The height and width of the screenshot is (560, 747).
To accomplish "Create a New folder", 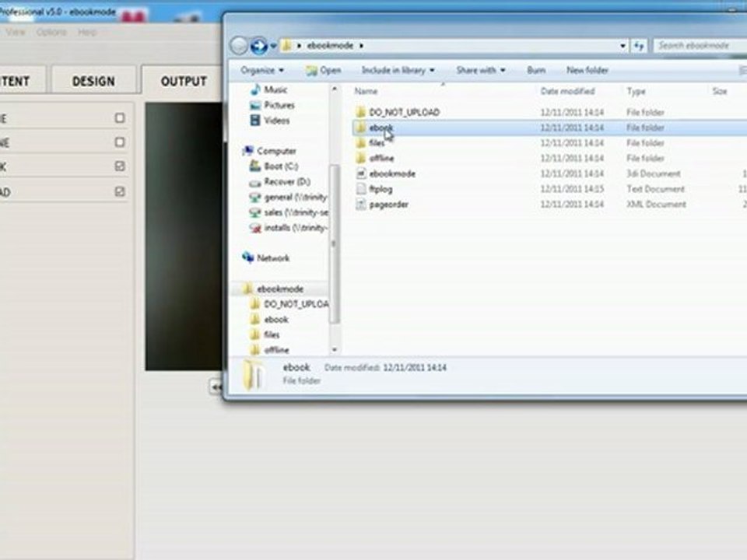I will tap(587, 71).
